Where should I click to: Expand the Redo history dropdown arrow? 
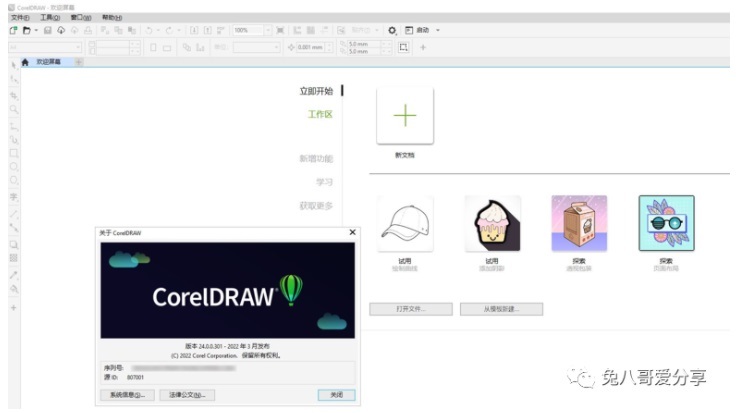(178, 31)
